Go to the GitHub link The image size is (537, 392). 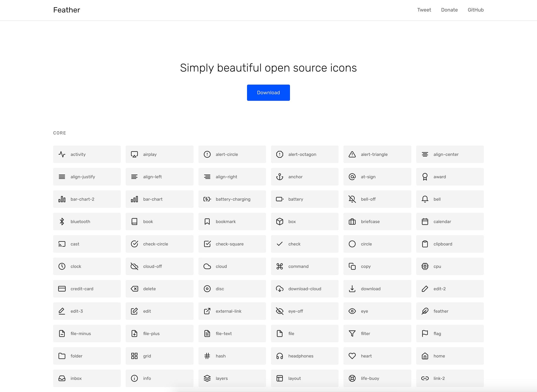pyautogui.click(x=476, y=10)
